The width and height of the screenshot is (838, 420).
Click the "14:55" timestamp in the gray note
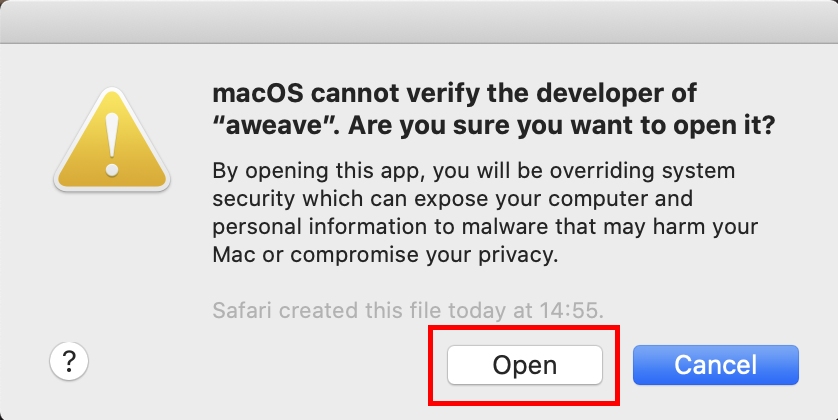[x=569, y=310]
